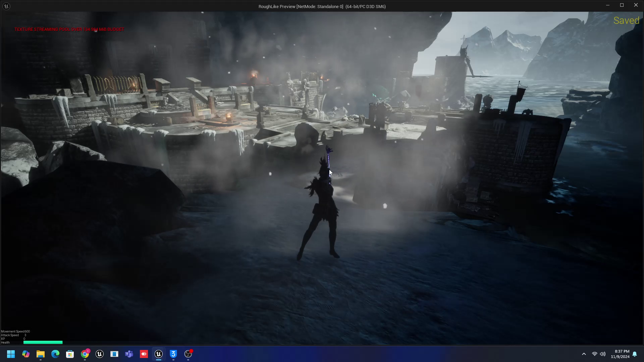644x362 pixels.
Task: Click the Unreal Engine logo in the title bar
Action: 6,6
